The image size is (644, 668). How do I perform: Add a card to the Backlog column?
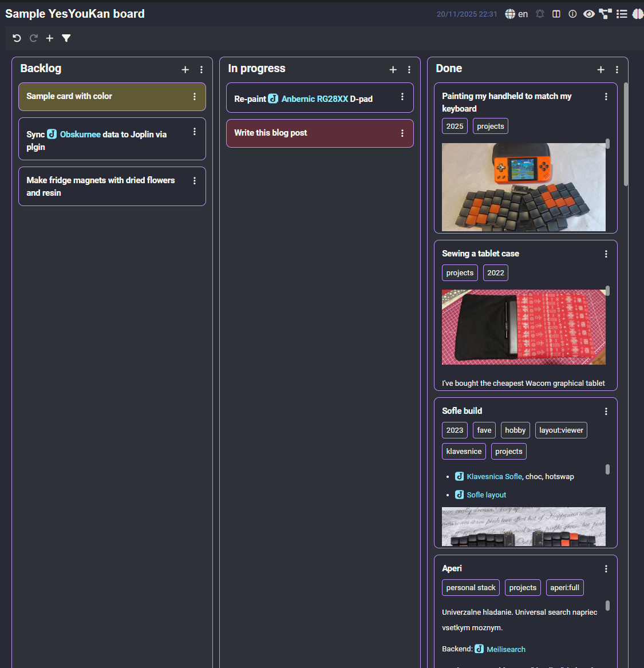coord(185,70)
